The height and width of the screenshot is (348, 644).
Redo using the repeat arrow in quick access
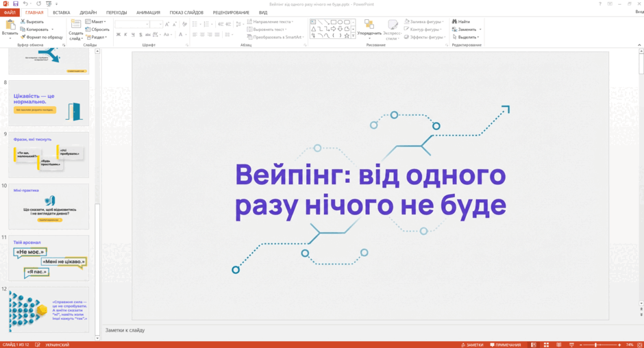tap(38, 3)
